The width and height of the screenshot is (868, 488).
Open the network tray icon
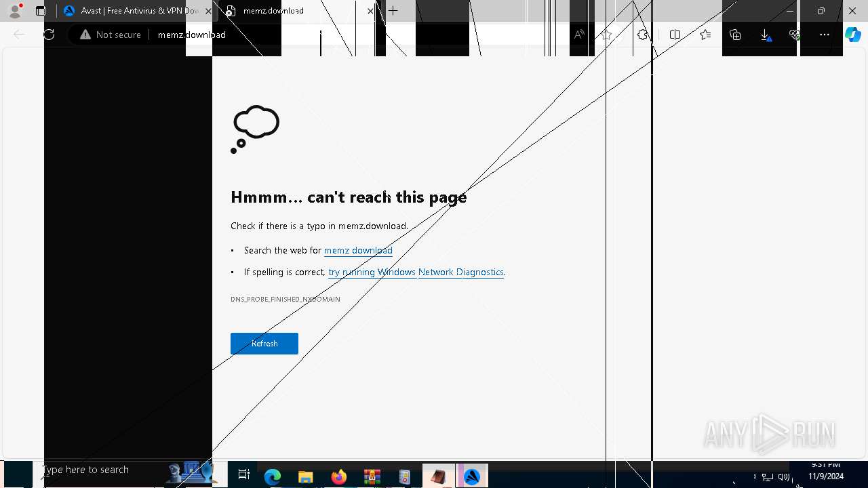coord(768,477)
